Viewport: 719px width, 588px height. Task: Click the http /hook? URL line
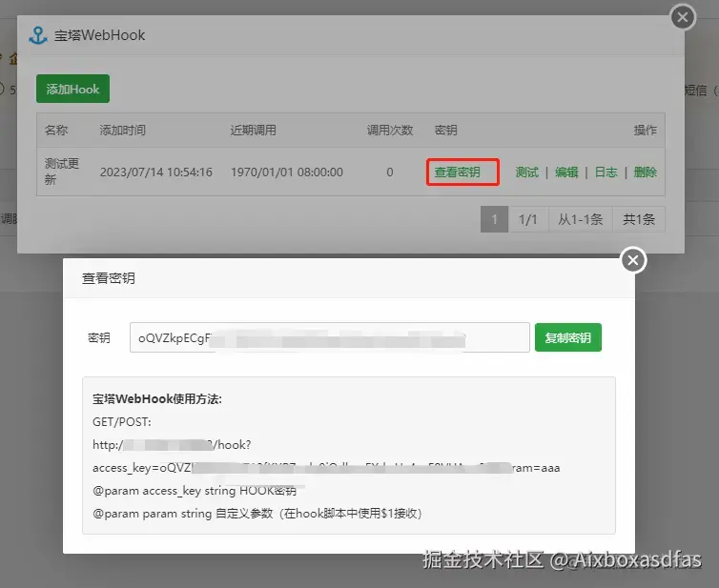tap(172, 445)
